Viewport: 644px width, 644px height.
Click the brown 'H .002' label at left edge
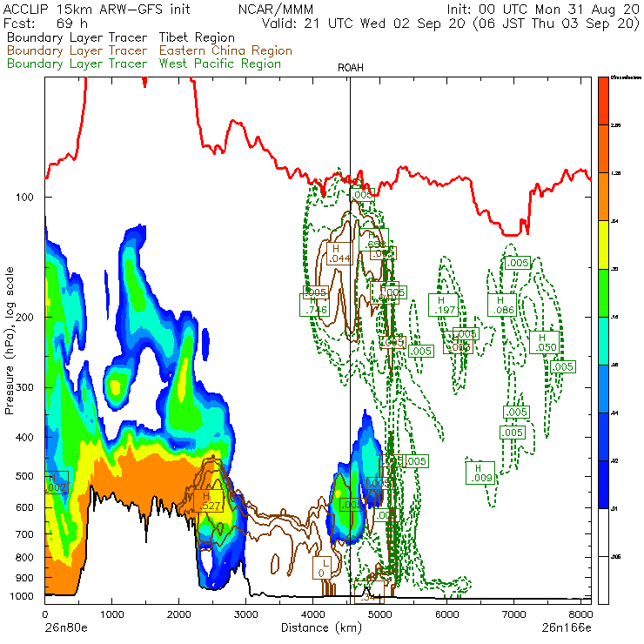pyautogui.click(x=56, y=483)
